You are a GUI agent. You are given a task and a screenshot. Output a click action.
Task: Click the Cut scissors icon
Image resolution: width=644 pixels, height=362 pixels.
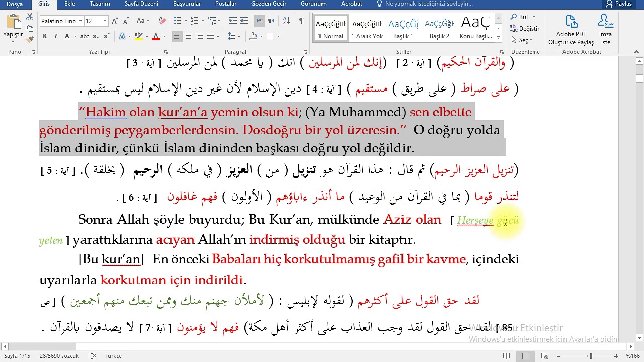point(30,17)
